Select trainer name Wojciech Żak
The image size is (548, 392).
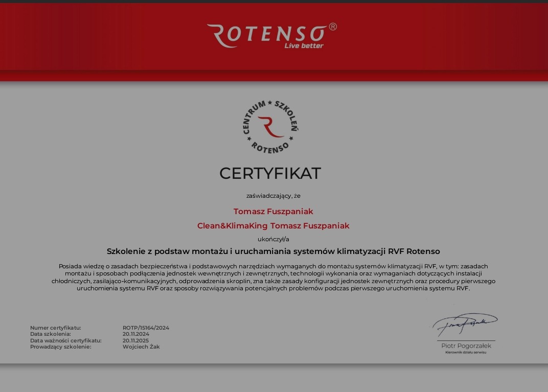coord(141,347)
